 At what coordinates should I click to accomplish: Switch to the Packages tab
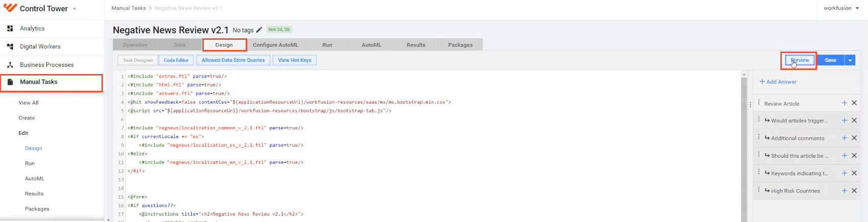(x=460, y=45)
